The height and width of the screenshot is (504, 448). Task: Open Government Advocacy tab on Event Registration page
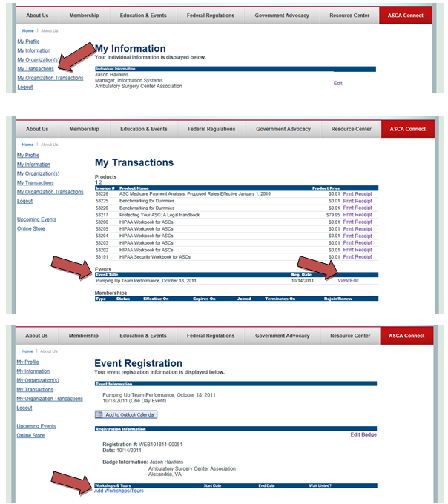coord(282,336)
